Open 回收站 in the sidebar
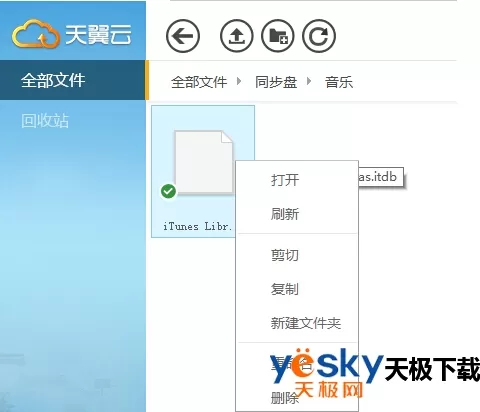 [45, 120]
